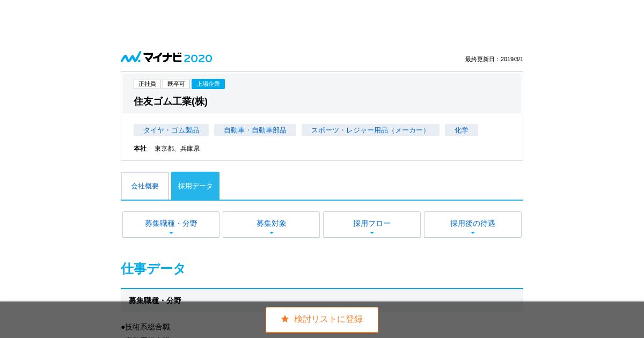Viewport: 644px width, 338px height.
Task: Open the 化学 industry tag
Action: point(462,130)
